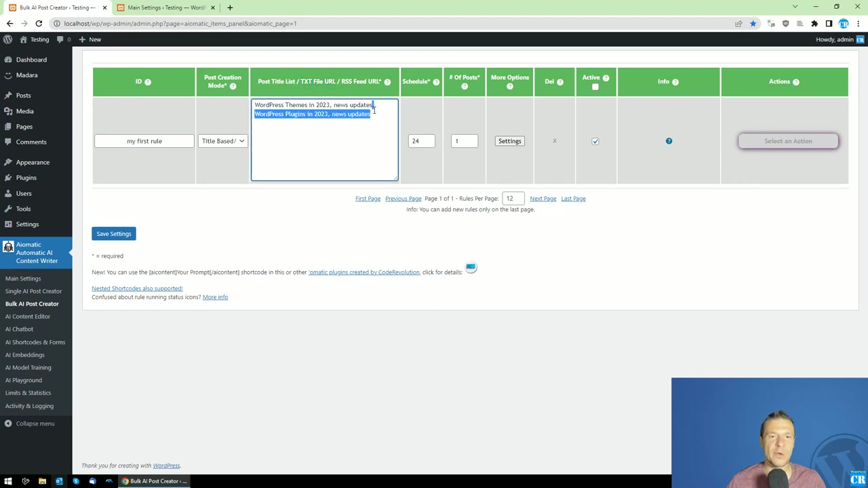Show help icon beside Active column header

point(606,78)
